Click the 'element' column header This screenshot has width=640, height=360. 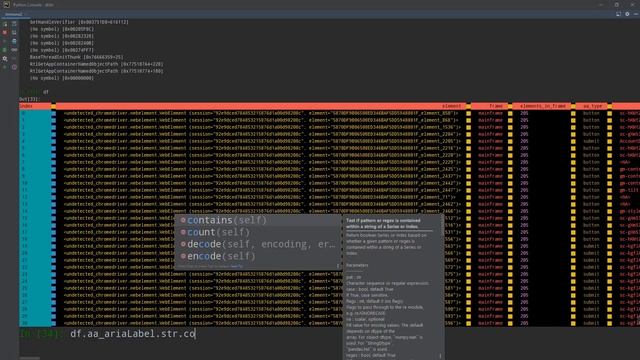[x=451, y=106]
